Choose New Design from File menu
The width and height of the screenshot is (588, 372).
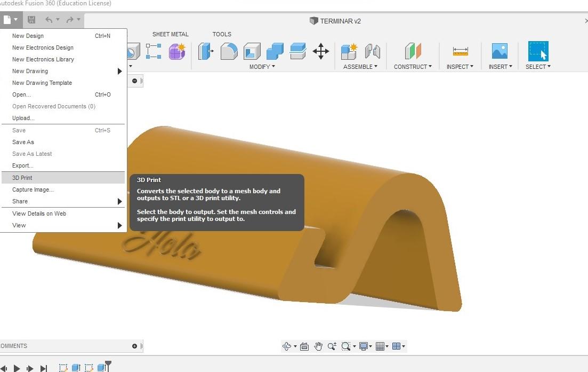pyautogui.click(x=63, y=36)
